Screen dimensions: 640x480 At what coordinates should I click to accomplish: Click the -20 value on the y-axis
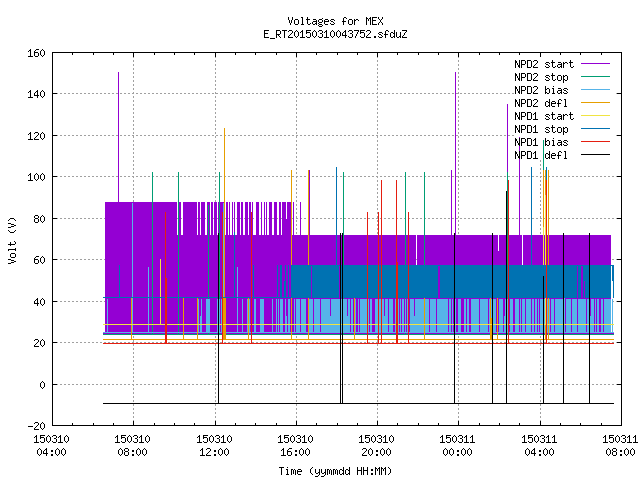pyautogui.click(x=36, y=426)
